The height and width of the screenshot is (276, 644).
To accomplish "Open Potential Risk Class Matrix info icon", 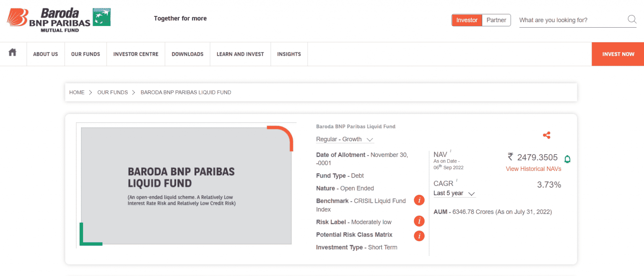I will point(419,236).
